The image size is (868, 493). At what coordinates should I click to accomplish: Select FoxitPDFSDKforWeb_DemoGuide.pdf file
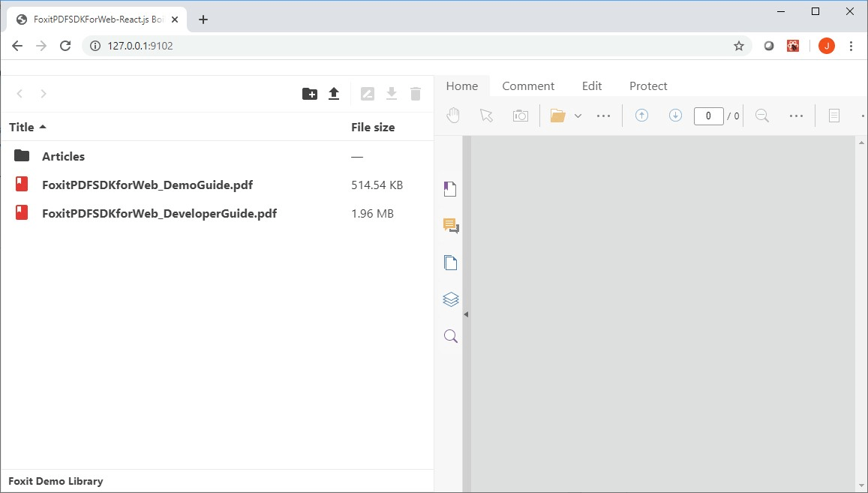pos(147,185)
